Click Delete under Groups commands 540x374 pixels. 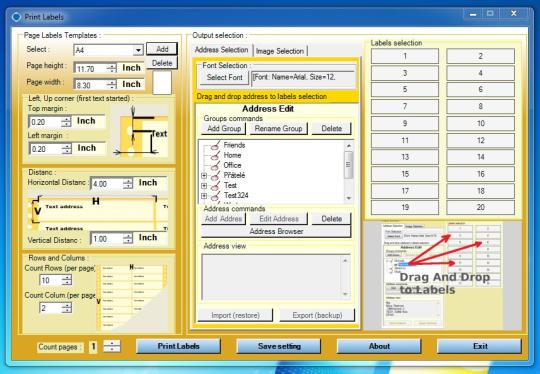click(331, 128)
